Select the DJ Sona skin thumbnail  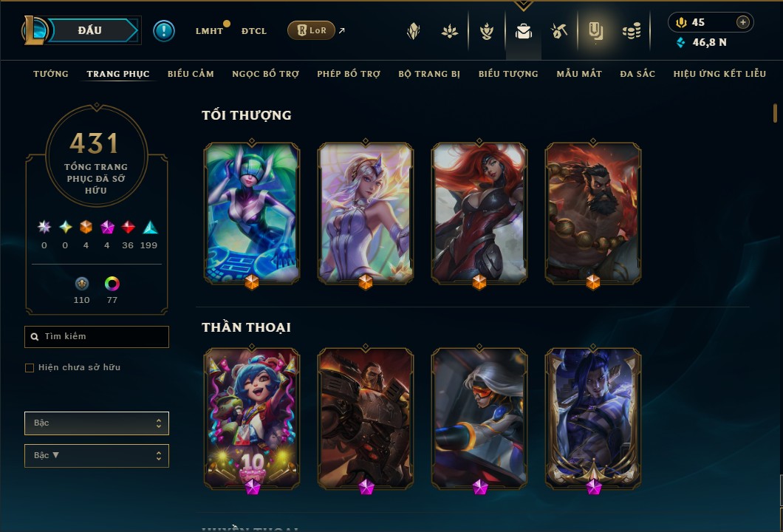[252, 214]
